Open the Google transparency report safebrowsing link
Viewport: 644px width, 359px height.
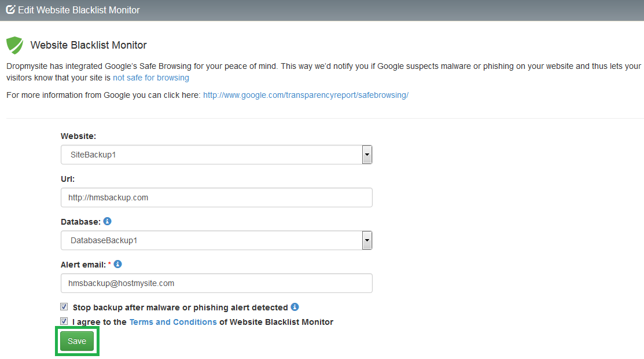[306, 95]
